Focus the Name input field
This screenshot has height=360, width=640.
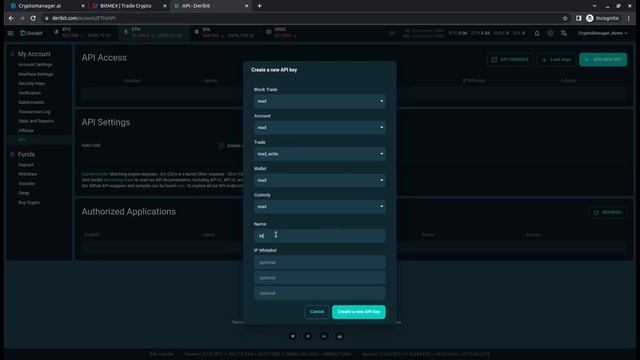click(x=319, y=236)
